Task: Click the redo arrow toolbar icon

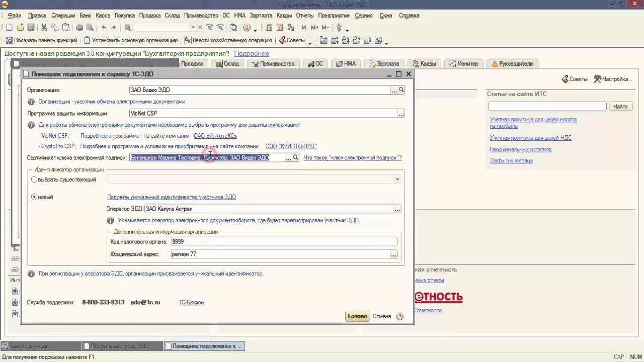Action: pos(114,28)
